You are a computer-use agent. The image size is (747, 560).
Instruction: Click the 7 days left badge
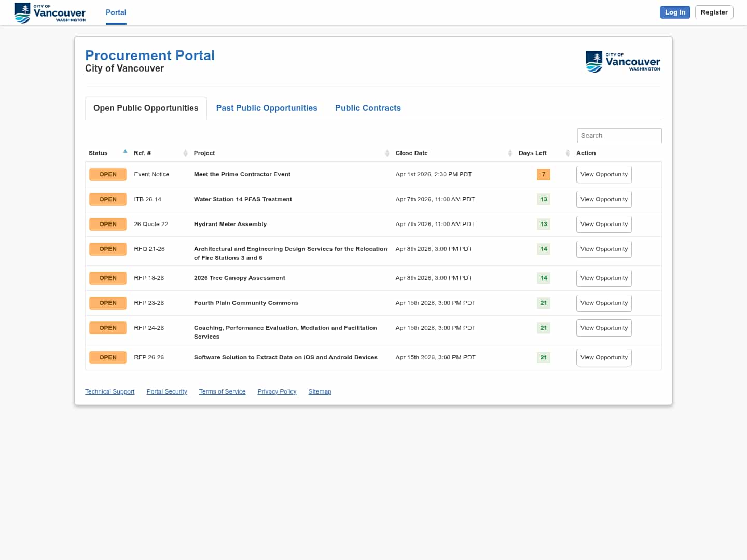[543, 174]
